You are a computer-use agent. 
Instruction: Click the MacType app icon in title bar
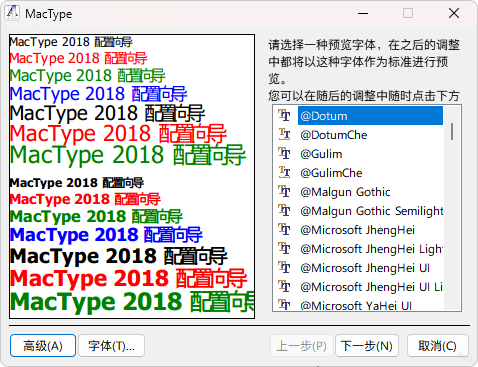click(12, 13)
